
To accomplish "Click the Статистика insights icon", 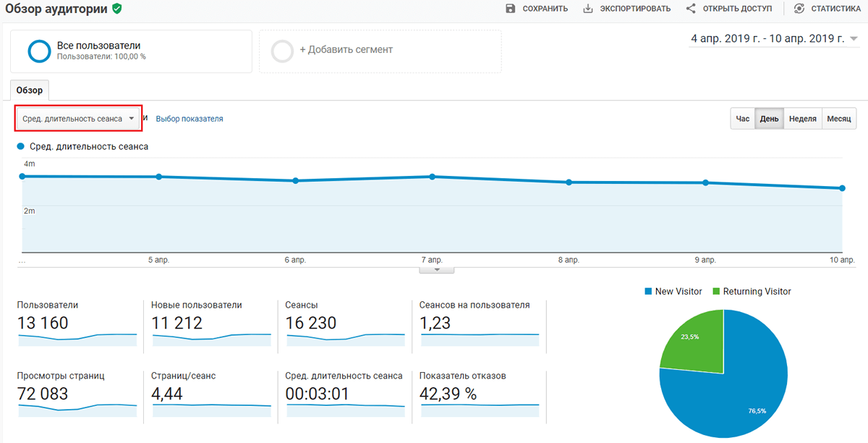I will (x=799, y=9).
